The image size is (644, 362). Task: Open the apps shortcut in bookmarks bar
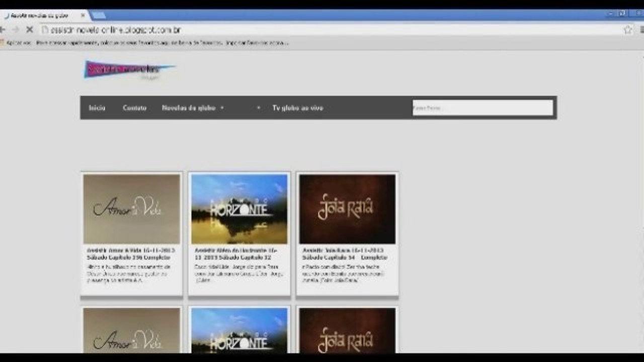coord(16,43)
